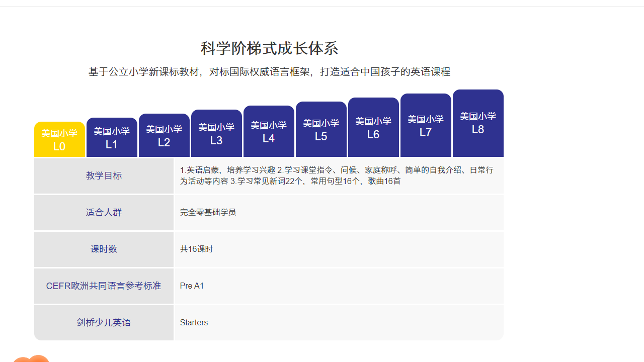Click the 剑桥少儿英语 row header
Screen dimensions: 644x362
point(104,322)
